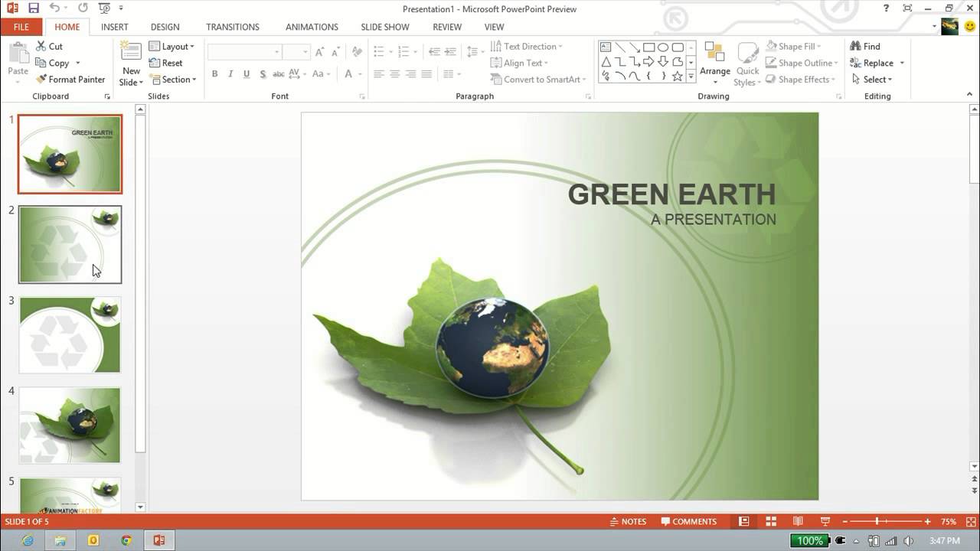980x551 pixels.
Task: Toggle Strikethrough text formatting
Action: tap(279, 74)
